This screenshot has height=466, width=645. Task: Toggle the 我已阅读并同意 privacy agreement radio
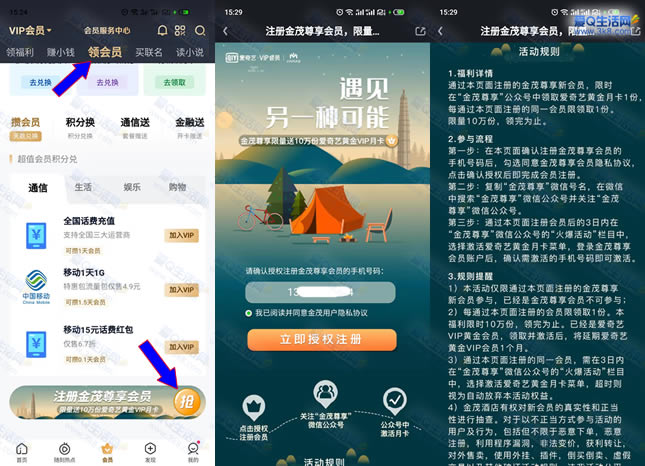[248, 313]
